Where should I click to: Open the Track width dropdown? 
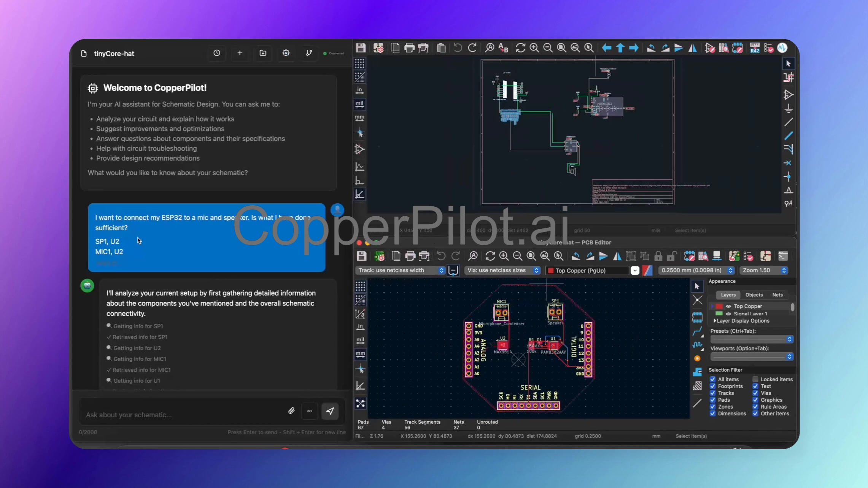click(x=401, y=270)
